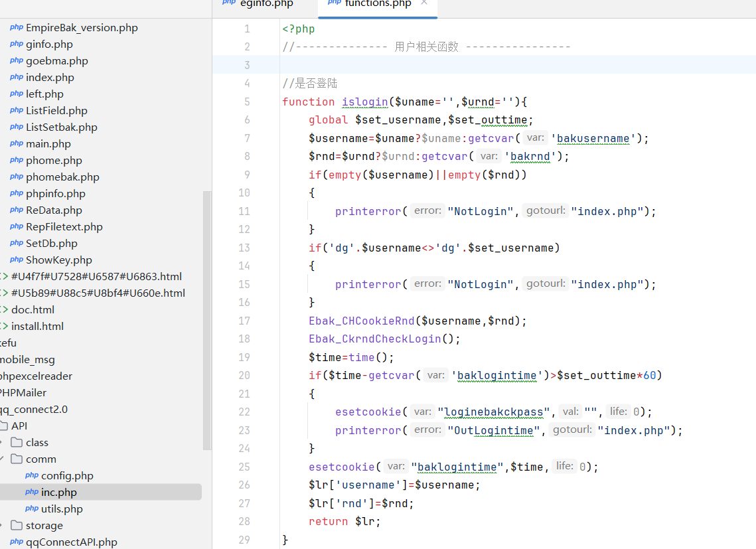
Task: Click the folder icon next to class
Action: click(x=17, y=443)
